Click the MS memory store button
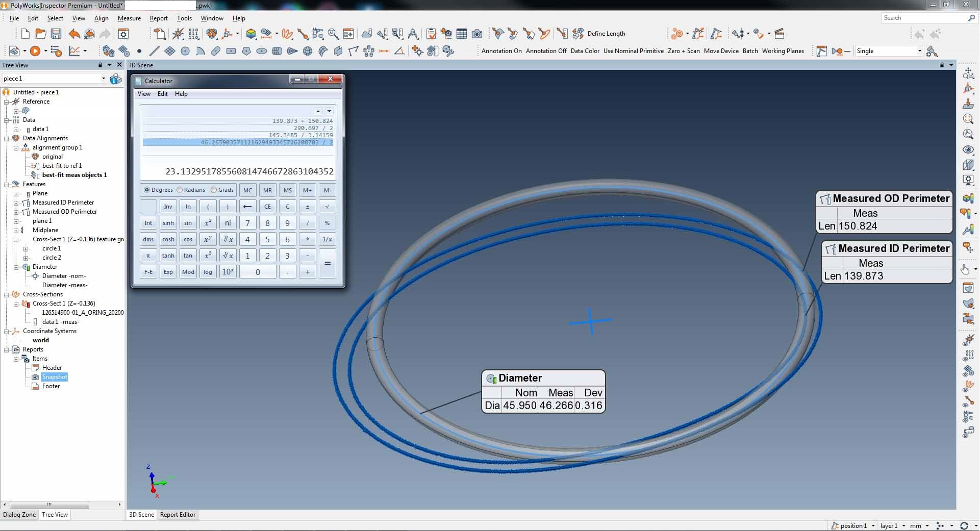The image size is (980, 531). point(288,190)
